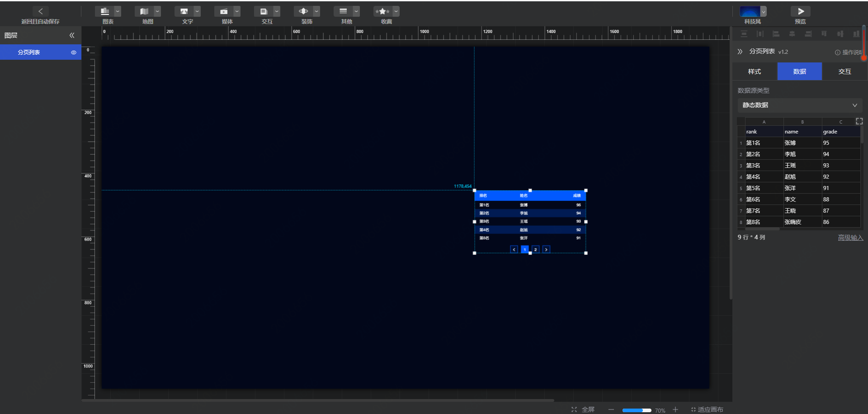Image resolution: width=868 pixels, height=414 pixels.
Task: Expand the 地图 dropdown arrow
Action: pyautogui.click(x=157, y=12)
